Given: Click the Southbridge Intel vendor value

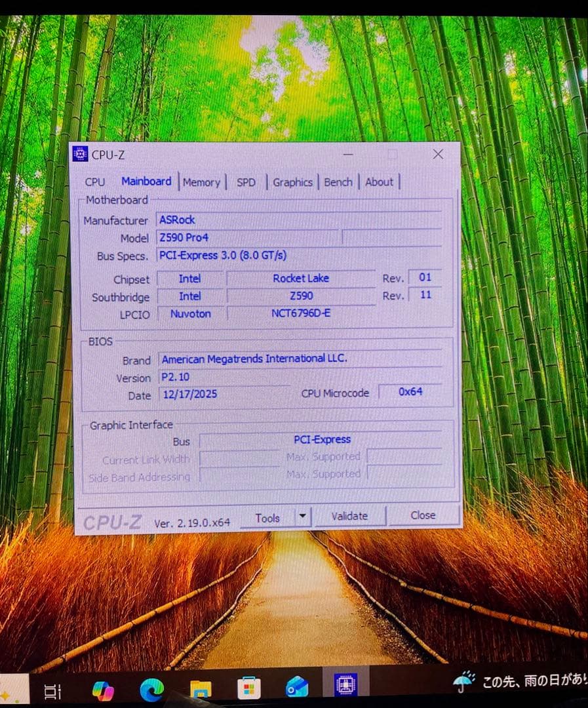Looking at the screenshot, I should point(189,296).
